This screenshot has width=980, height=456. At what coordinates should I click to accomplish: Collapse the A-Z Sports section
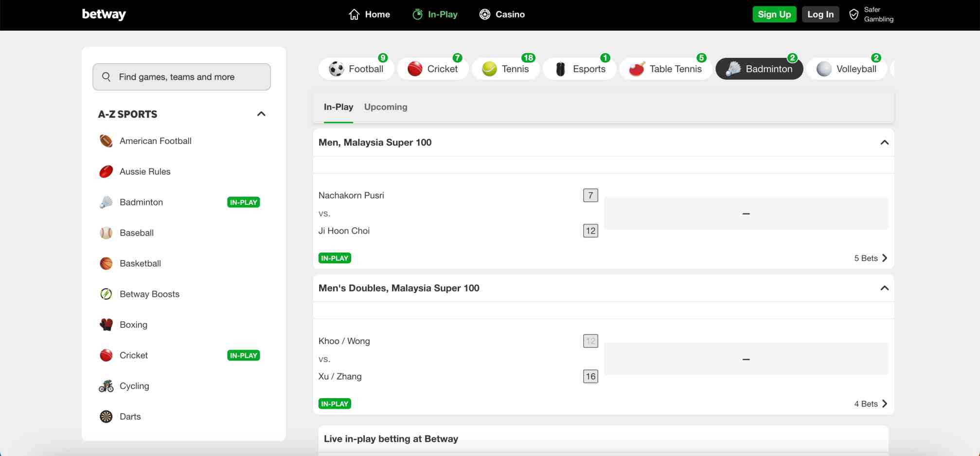261,114
